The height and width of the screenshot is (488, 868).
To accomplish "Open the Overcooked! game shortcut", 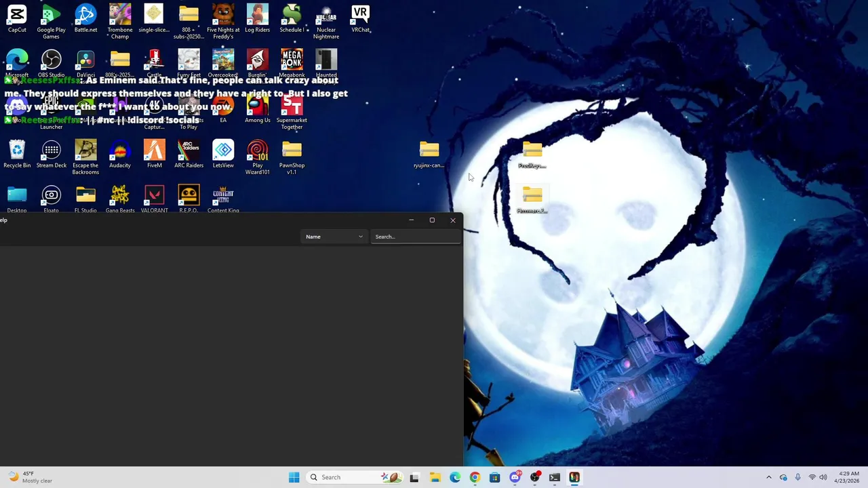I will pos(223,64).
